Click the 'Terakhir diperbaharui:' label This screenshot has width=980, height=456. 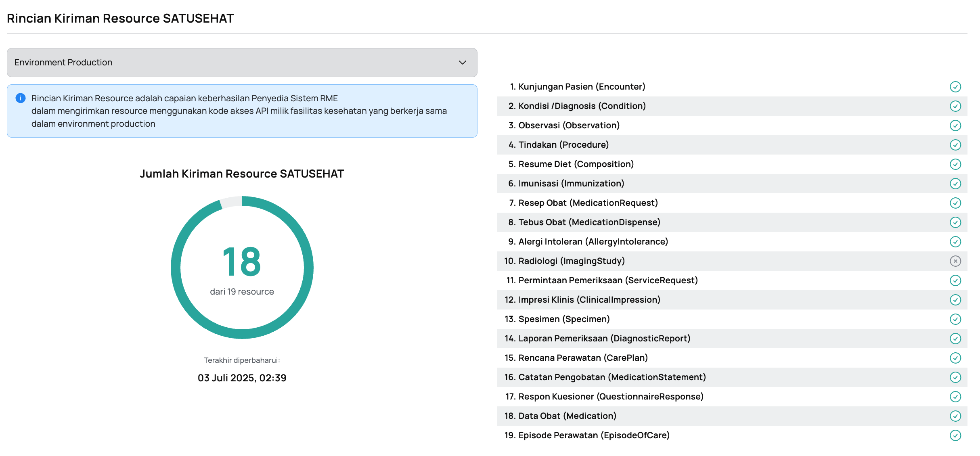tap(242, 360)
